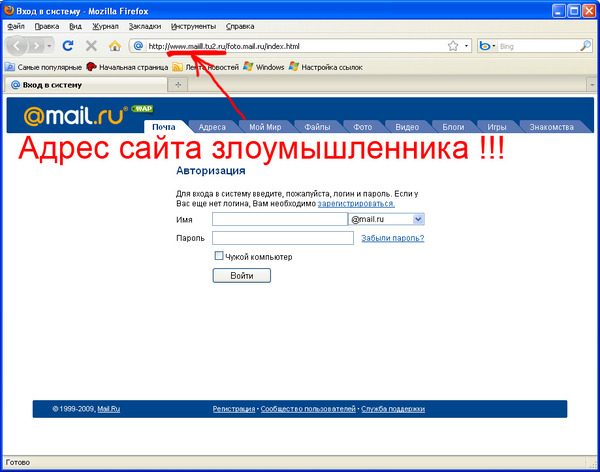
Task: Open the Bing search engine selector
Action: 488,46
